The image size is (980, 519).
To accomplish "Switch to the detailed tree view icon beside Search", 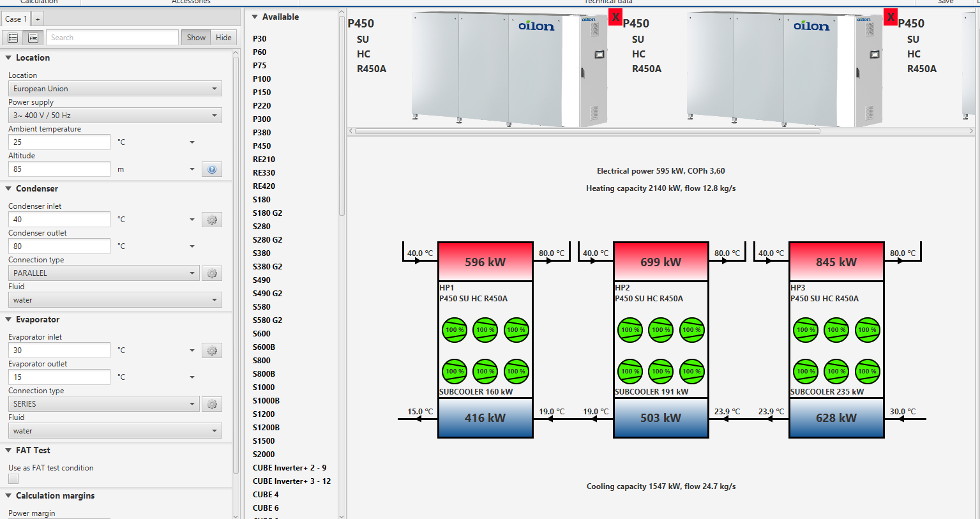I will (x=33, y=38).
